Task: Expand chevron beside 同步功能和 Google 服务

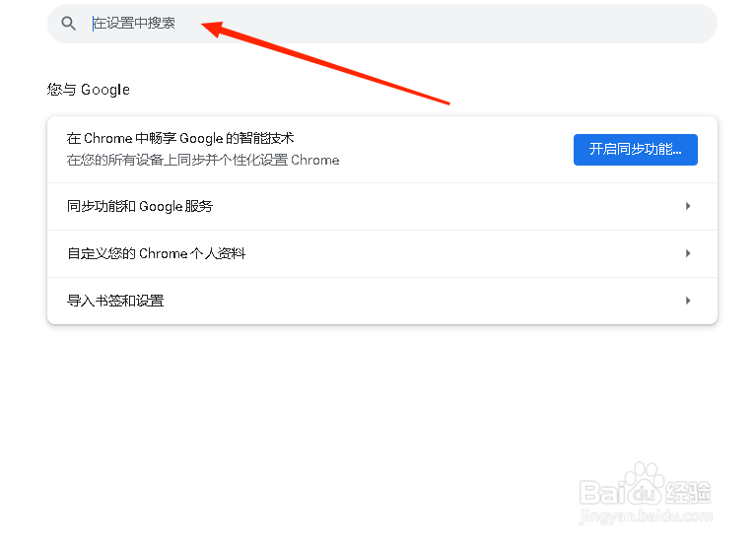Action: [x=688, y=206]
